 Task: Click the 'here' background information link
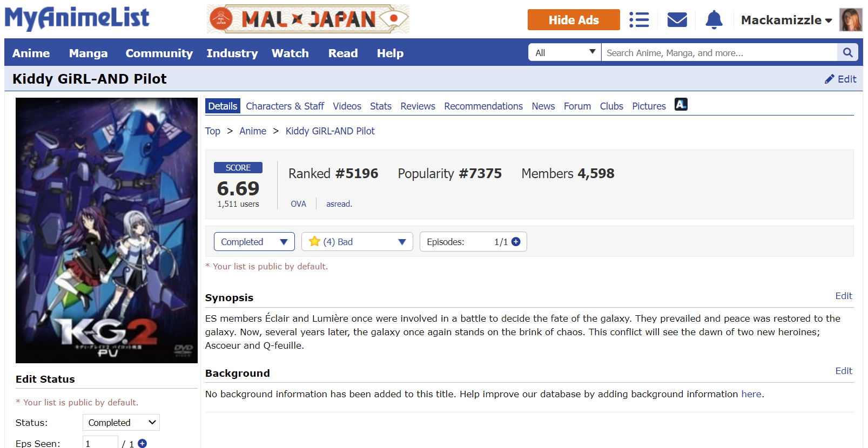[x=751, y=394]
